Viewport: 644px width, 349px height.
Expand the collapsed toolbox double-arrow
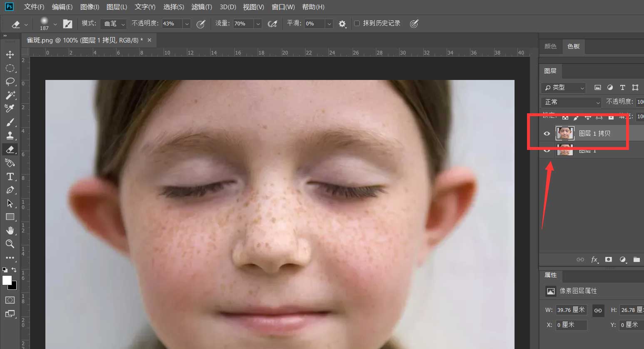5,36
